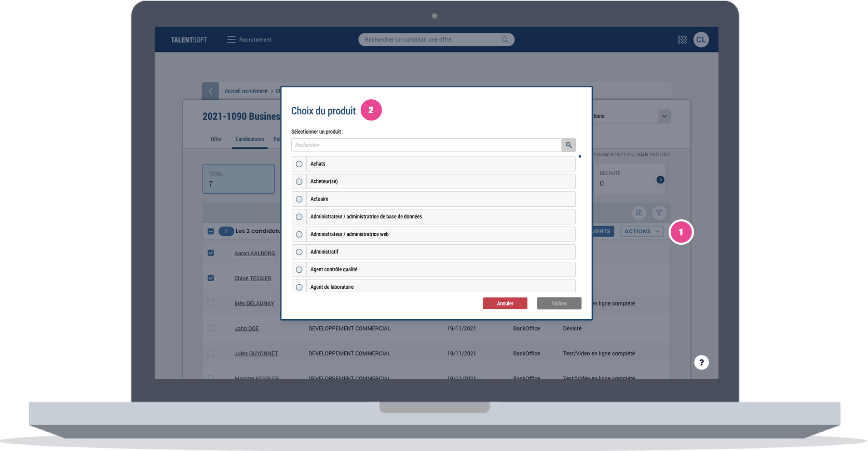Click the filter funnel icon
Image resolution: width=868 pixels, height=451 pixels.
(659, 213)
